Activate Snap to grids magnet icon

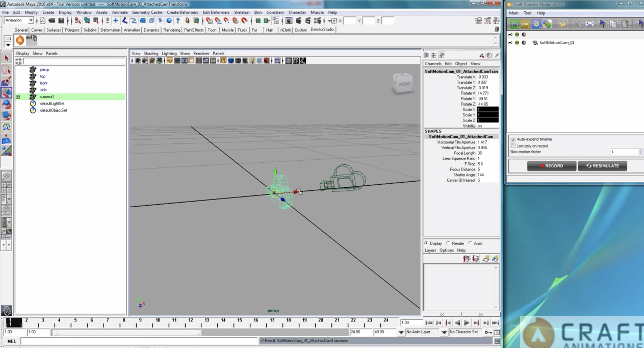pos(209,20)
